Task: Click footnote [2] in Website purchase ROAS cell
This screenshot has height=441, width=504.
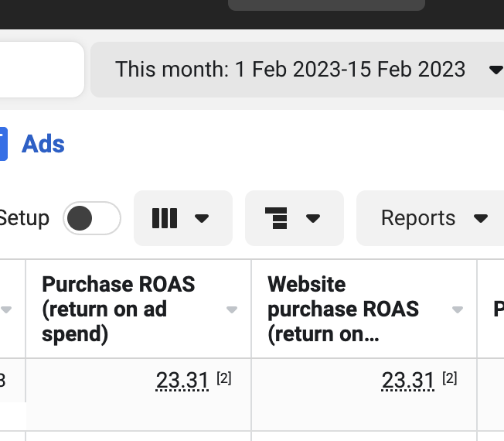Action: [x=450, y=378]
